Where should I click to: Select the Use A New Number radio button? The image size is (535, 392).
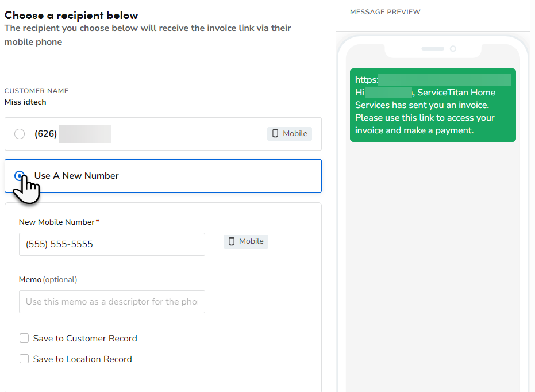pyautogui.click(x=20, y=176)
